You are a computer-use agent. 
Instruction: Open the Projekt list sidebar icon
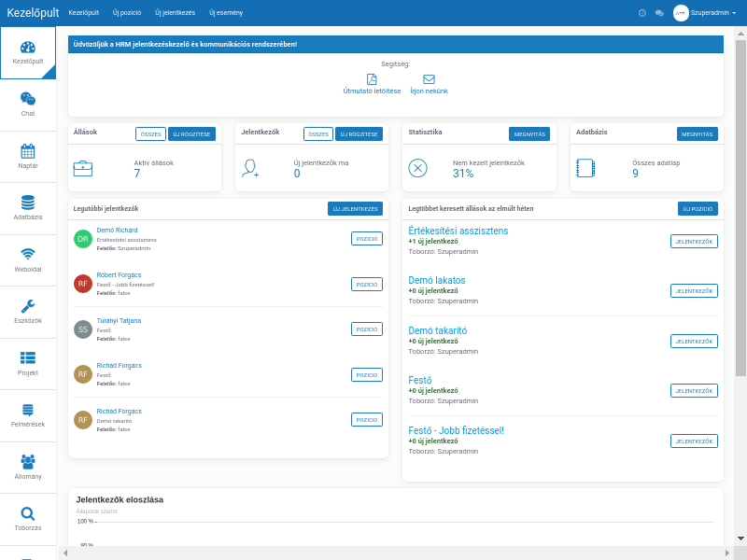point(28,357)
